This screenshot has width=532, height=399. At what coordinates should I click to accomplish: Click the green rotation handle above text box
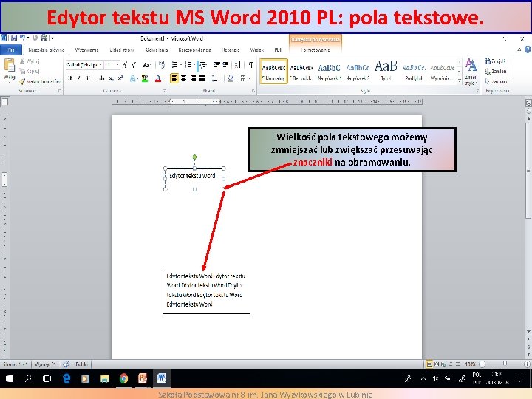[x=194, y=157]
